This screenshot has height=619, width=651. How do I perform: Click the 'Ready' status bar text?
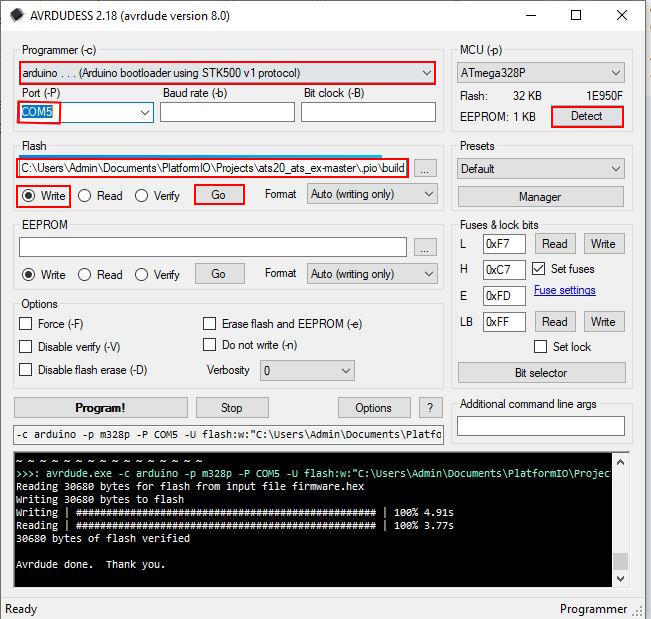[x=21, y=609]
